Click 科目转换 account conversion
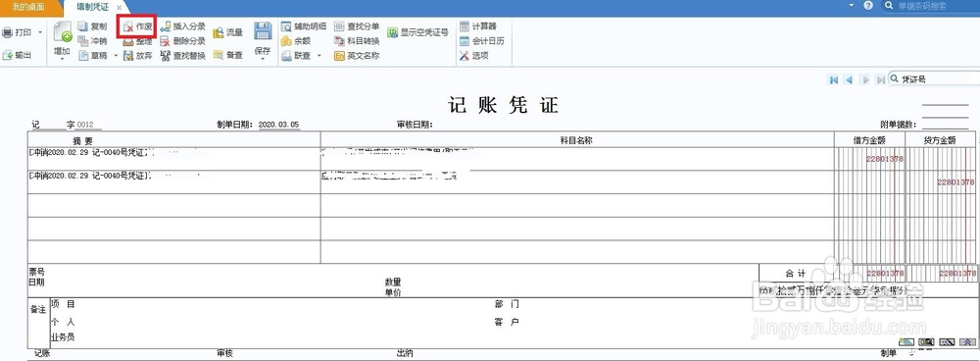The height and width of the screenshot is (361, 980). 357,41
